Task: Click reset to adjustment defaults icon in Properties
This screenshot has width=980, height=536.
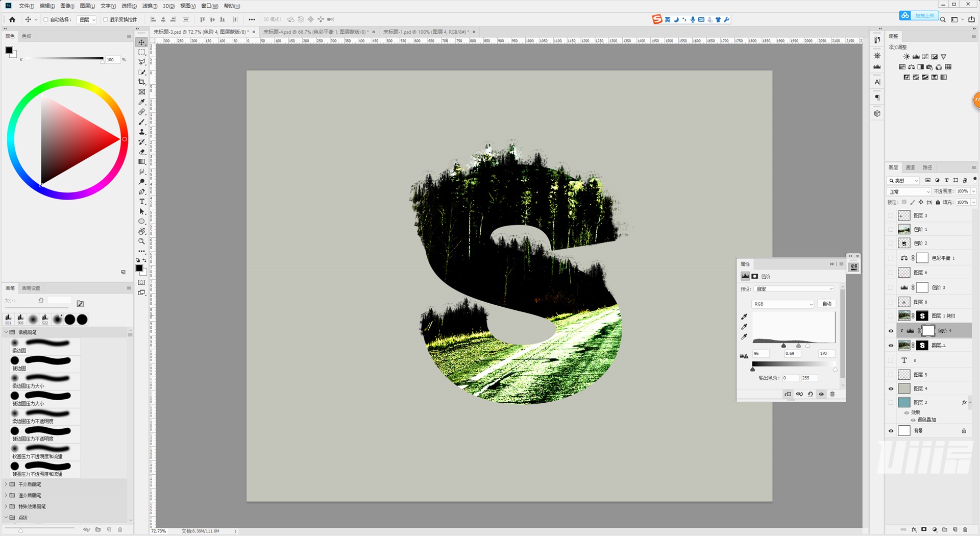Action: (810, 394)
